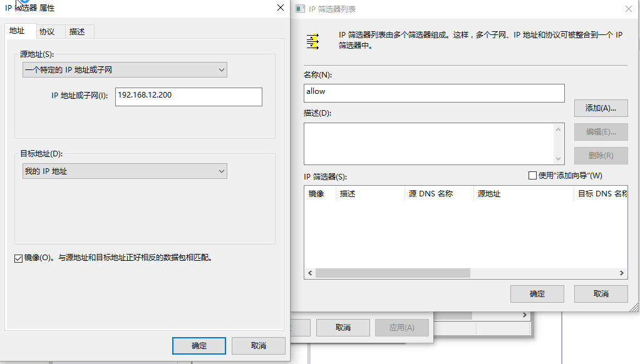The image size is (640, 364).
Task: Click 确定 in the IP 筛选器 属性 dialog
Action: pos(199,345)
